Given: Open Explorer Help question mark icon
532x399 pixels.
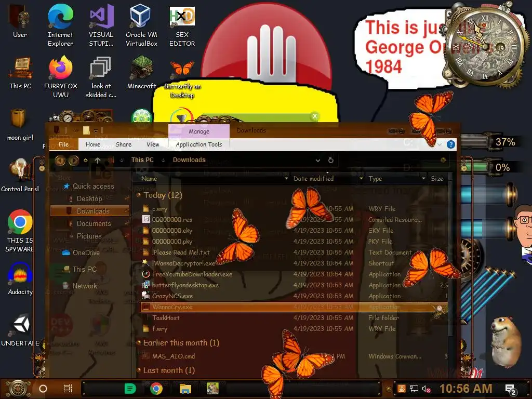Looking at the screenshot, I should [450, 144].
